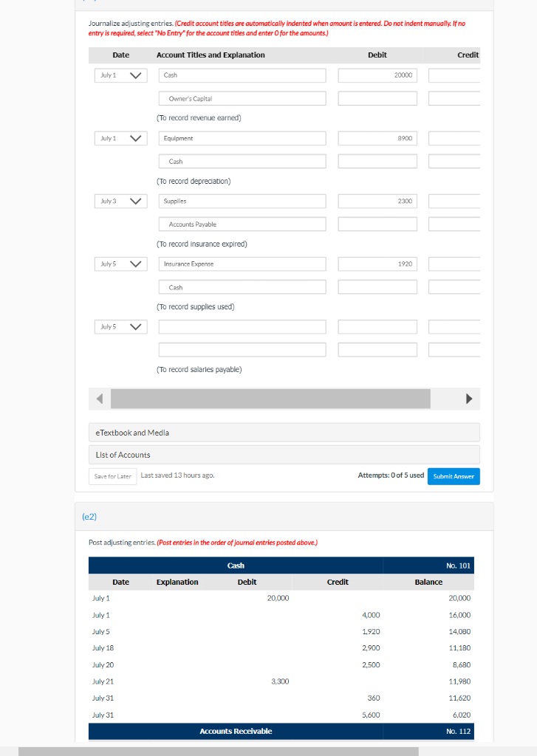The image size is (537, 756).
Task: Click the Accounts Payable account title field
Action: 242,224
